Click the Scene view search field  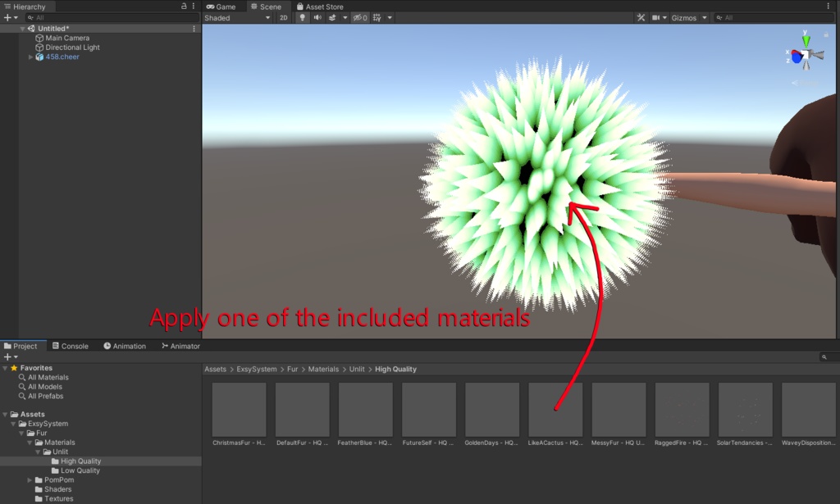tap(774, 18)
